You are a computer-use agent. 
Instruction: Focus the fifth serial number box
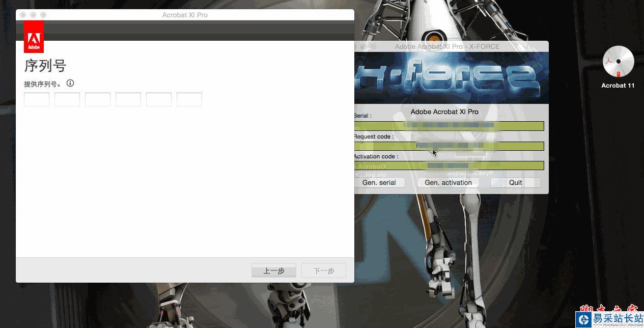click(x=159, y=99)
